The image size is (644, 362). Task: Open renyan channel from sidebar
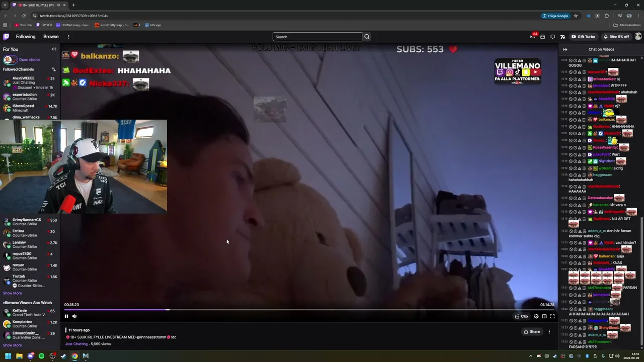point(30,267)
